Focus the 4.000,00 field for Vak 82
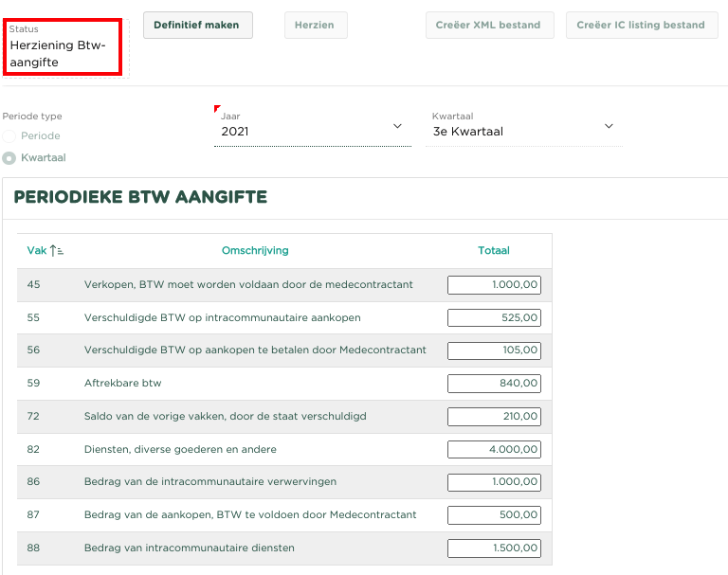728x575 pixels. click(x=494, y=449)
